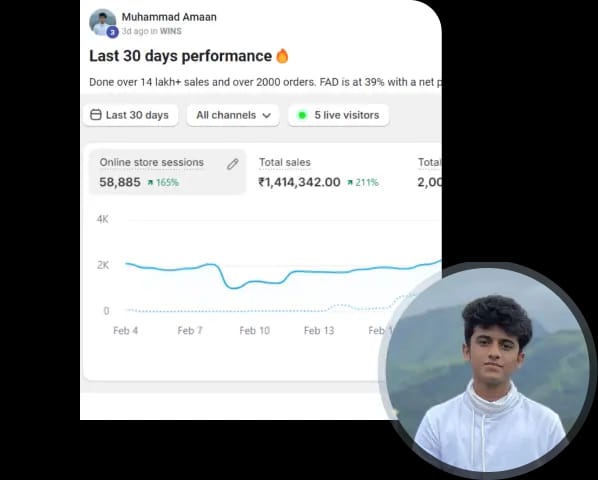This screenshot has width=598, height=480.
Task: Click the purple badge on the avatar
Action: [x=112, y=32]
